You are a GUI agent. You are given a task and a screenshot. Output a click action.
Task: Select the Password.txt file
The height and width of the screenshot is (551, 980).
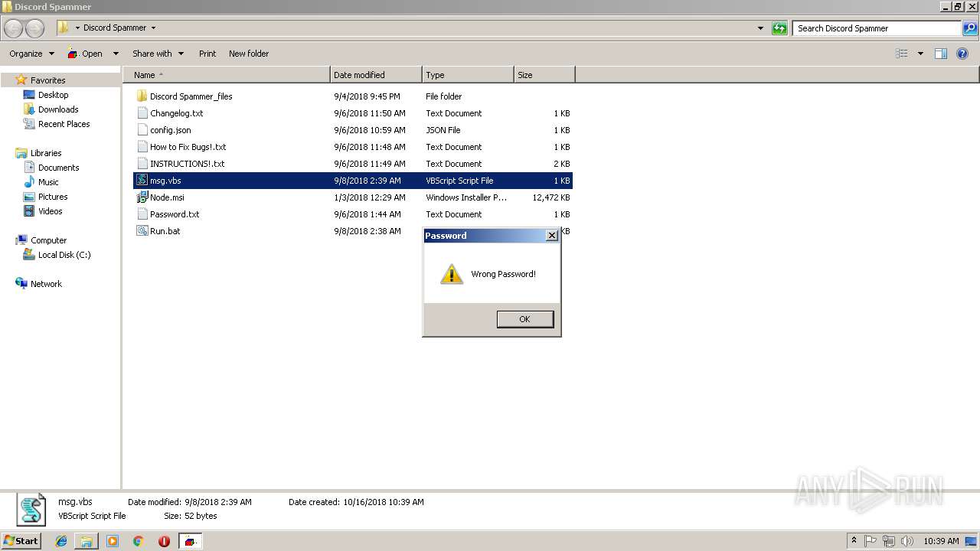click(x=174, y=214)
